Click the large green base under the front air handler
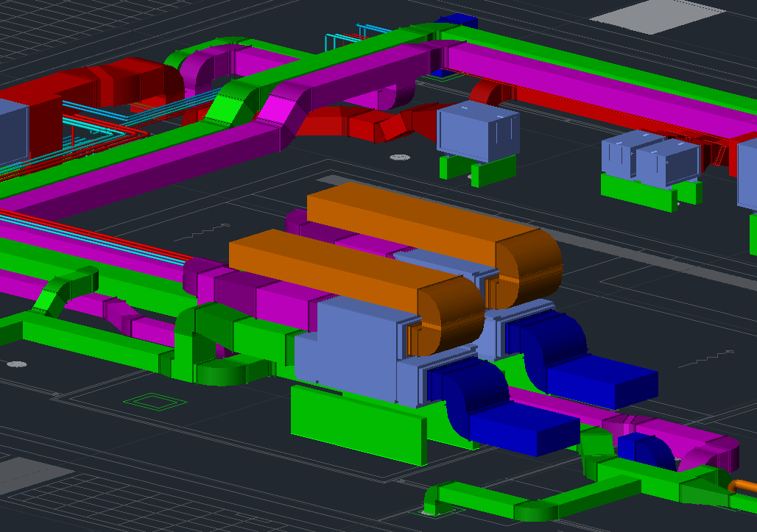Image resolution: width=757 pixels, height=532 pixels. coord(359,425)
